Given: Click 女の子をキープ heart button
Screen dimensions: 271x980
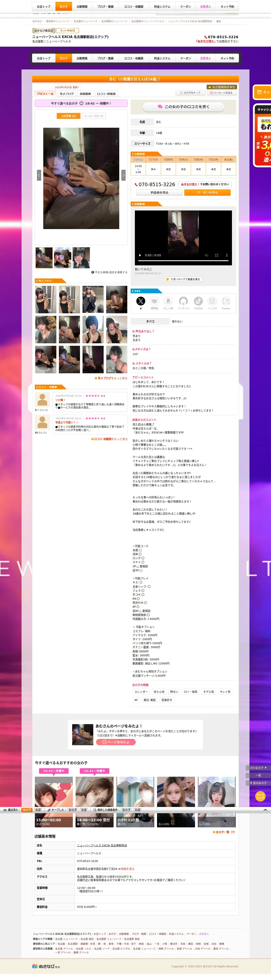Looking at the screenshot, I should (x=190, y=93).
